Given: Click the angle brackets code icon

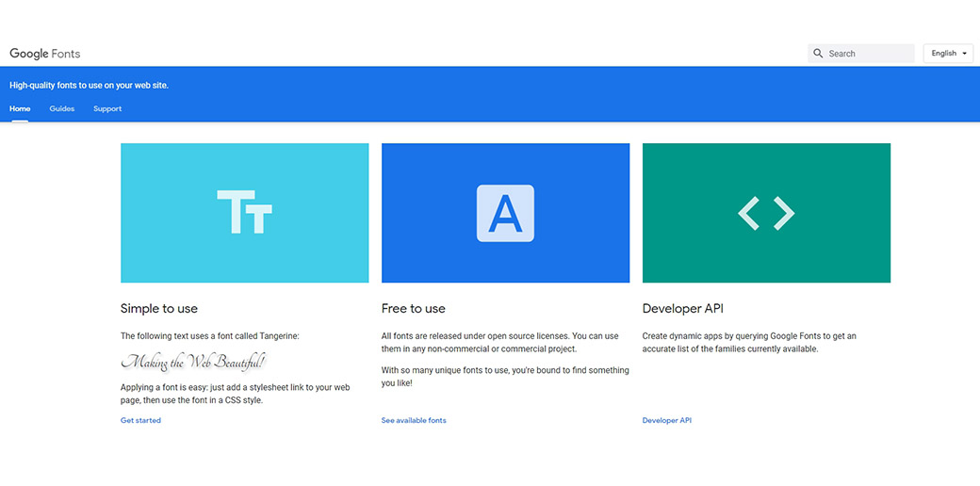Looking at the screenshot, I should 766,213.
